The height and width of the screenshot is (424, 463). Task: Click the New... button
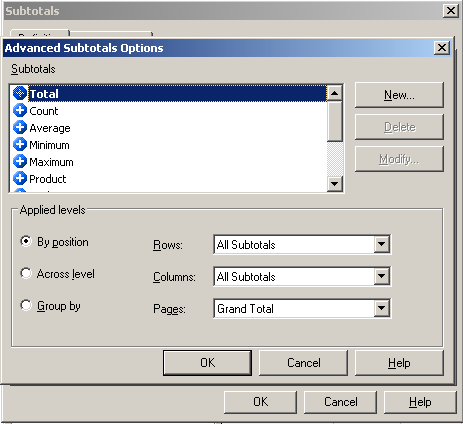pos(399,95)
